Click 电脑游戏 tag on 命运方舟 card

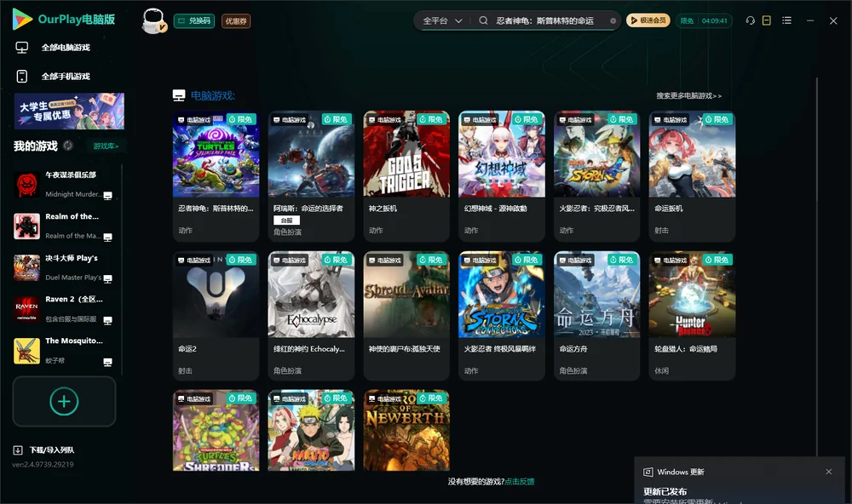tap(575, 261)
